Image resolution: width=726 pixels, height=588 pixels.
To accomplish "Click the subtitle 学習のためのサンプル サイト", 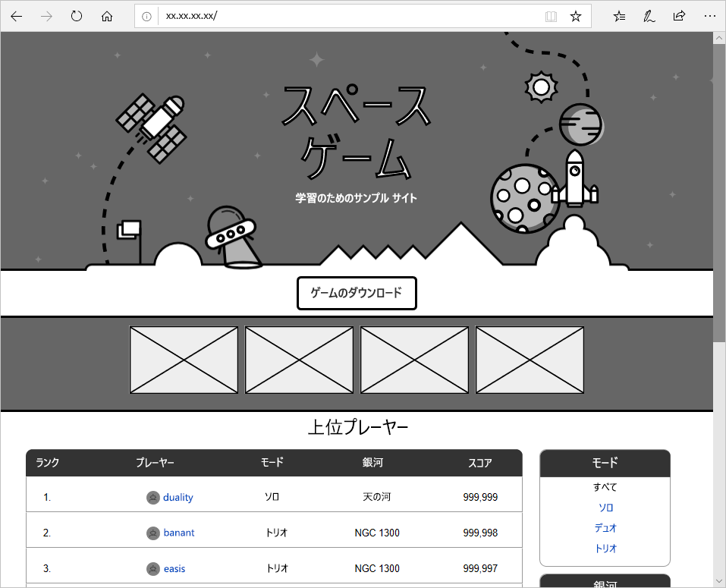I will (x=356, y=198).
